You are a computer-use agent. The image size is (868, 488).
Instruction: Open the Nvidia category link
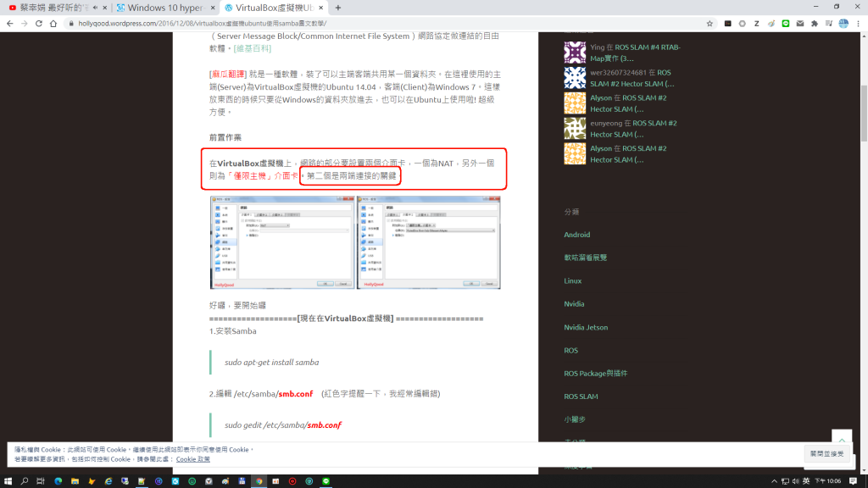pos(574,304)
